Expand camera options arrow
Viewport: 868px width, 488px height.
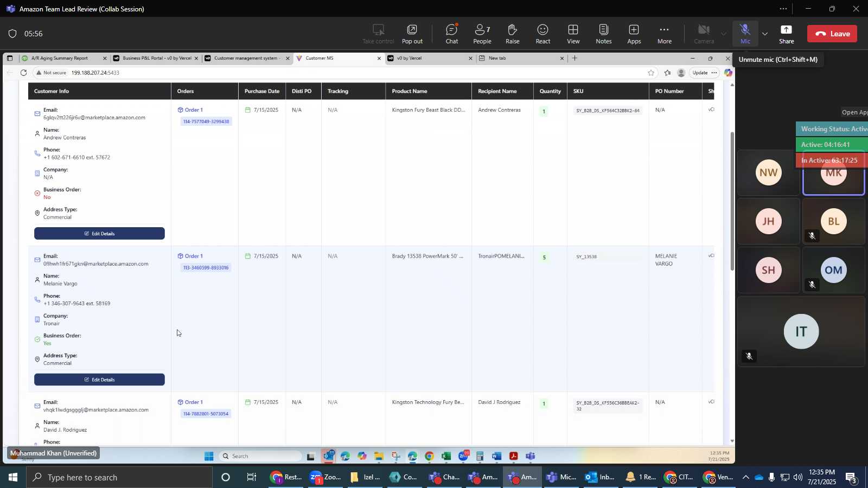click(x=723, y=34)
